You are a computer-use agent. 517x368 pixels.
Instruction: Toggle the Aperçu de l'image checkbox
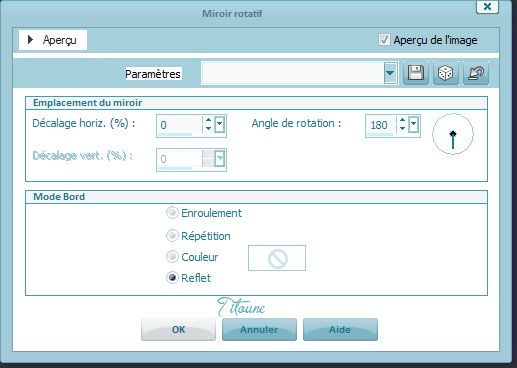click(384, 40)
